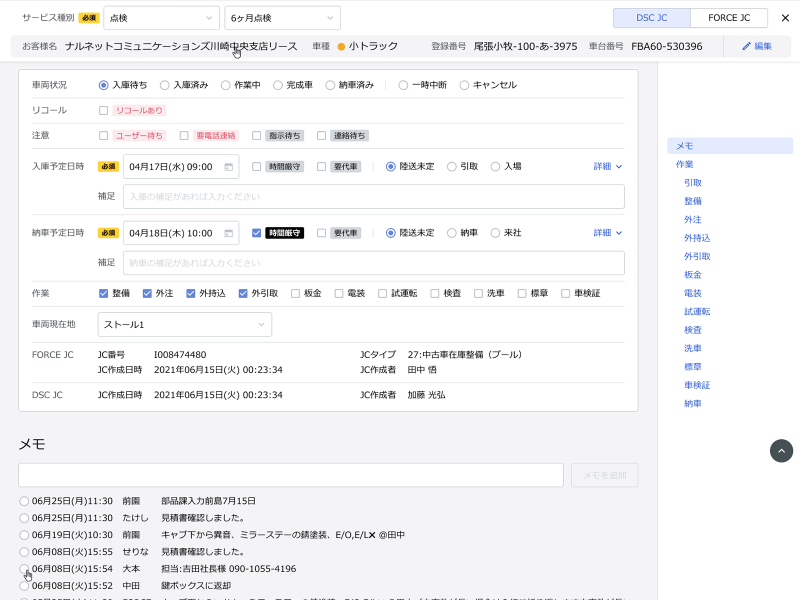Check the リコールあり checkbox
Image resolution: width=800 pixels, height=600 pixels.
click(104, 110)
